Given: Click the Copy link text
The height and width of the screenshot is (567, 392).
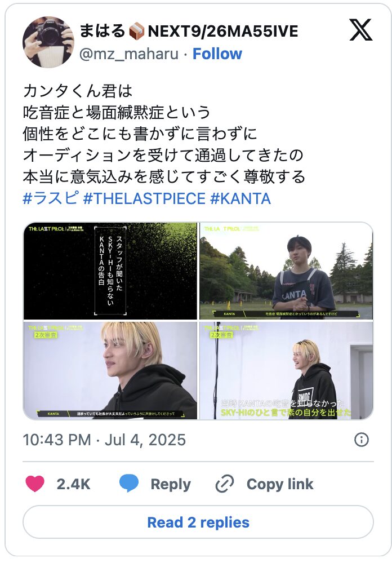Looking at the screenshot, I should (280, 484).
